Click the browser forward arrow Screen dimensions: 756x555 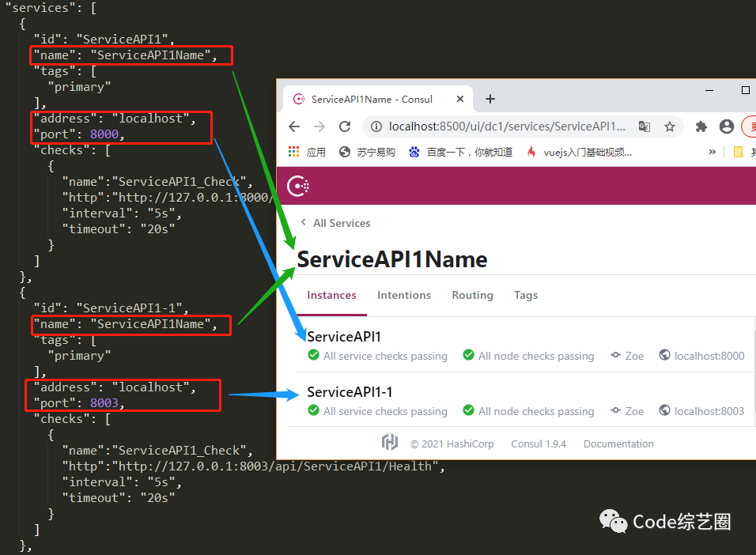tap(319, 126)
